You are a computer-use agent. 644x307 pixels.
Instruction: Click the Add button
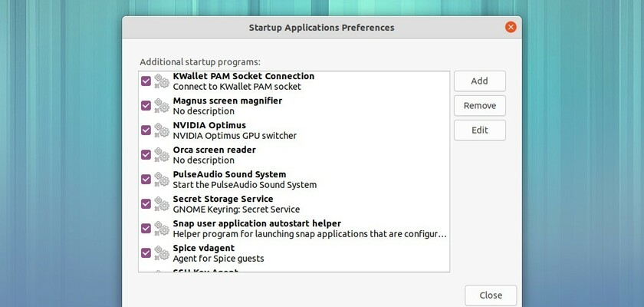[480, 81]
